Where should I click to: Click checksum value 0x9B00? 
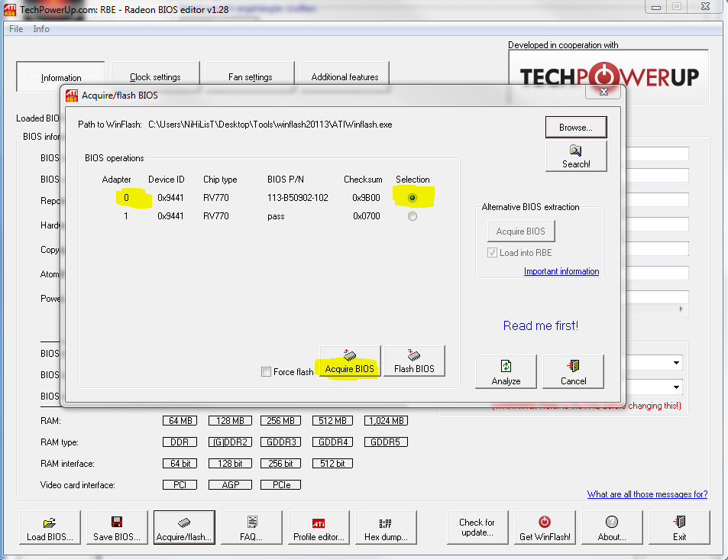[x=367, y=198]
